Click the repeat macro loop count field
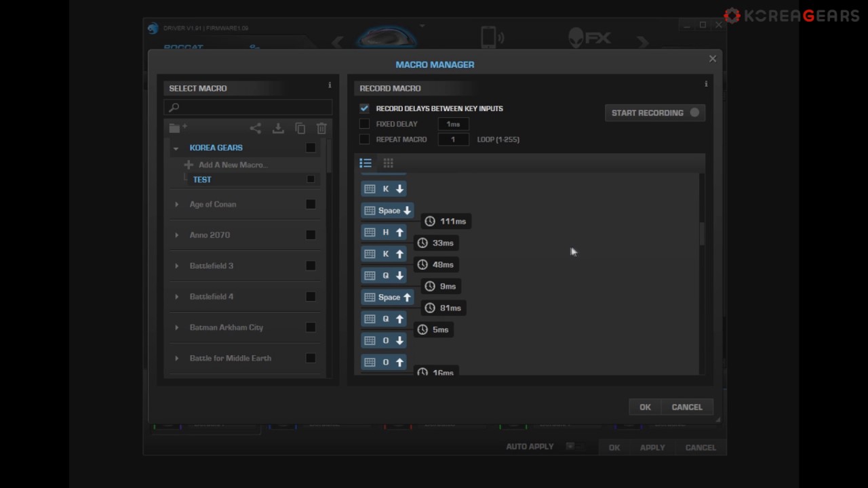The width and height of the screenshot is (868, 488). [x=453, y=140]
